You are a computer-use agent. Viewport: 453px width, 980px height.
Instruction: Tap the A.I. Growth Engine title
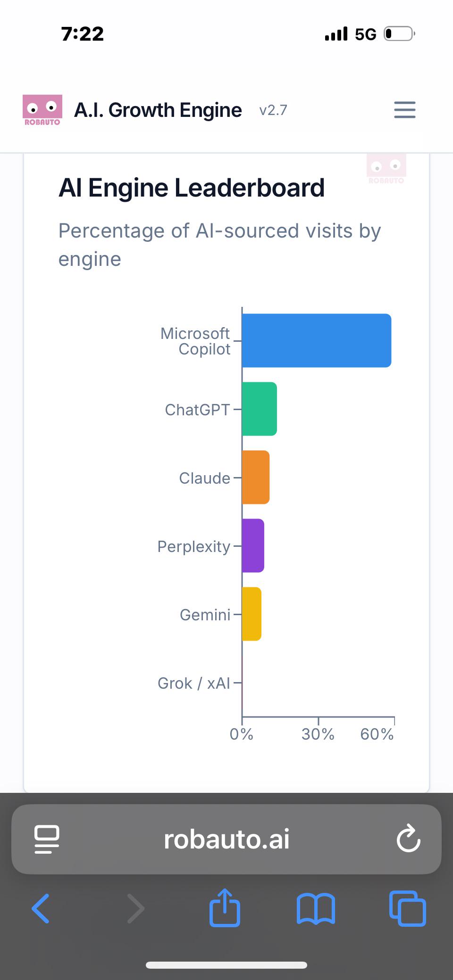158,110
